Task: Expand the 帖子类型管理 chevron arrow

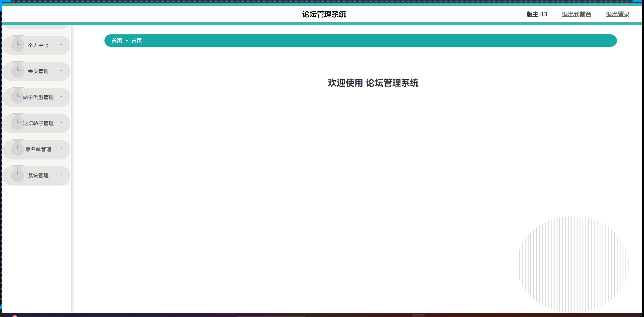Action: pos(61,97)
